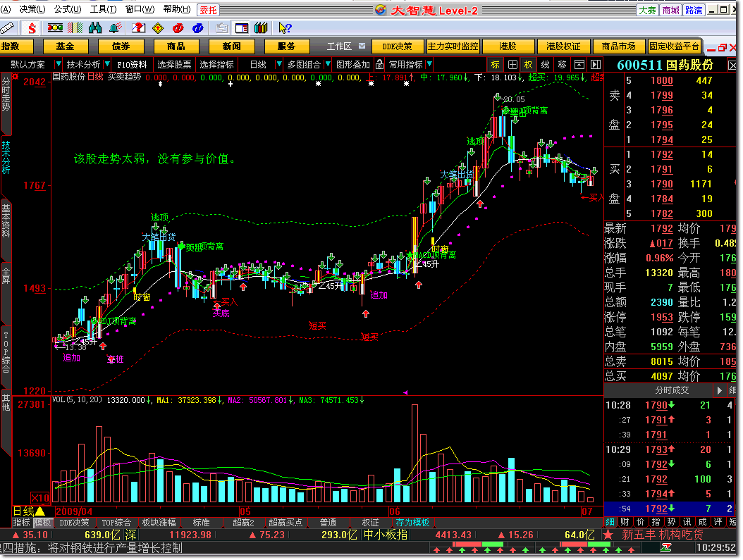Activate the cursor question help icon
Viewport: 743px width, 560px height.
pyautogui.click(x=285, y=28)
